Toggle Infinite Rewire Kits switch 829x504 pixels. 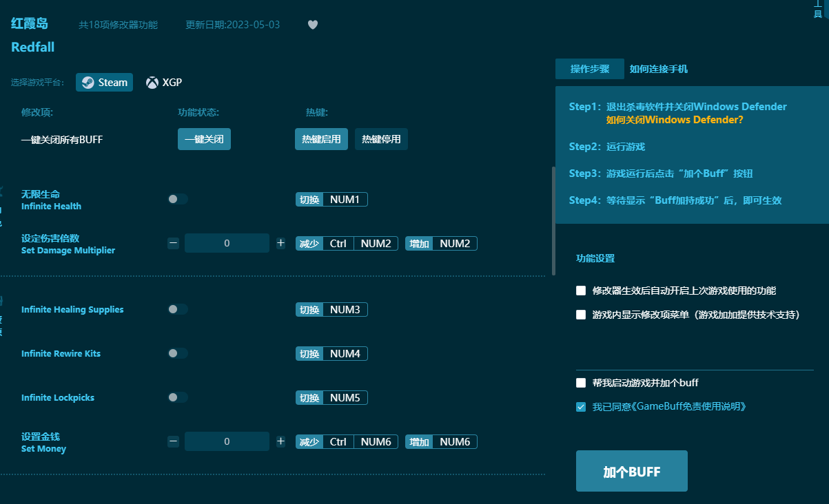(177, 354)
